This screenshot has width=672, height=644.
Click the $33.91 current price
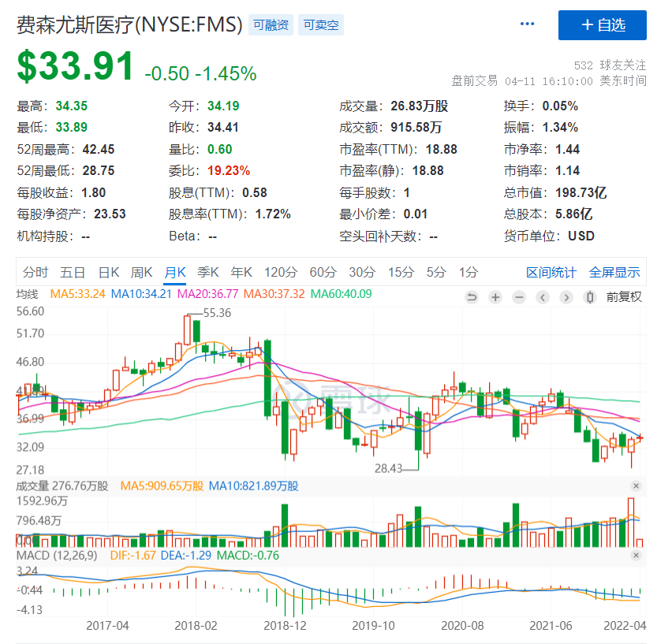[76, 66]
